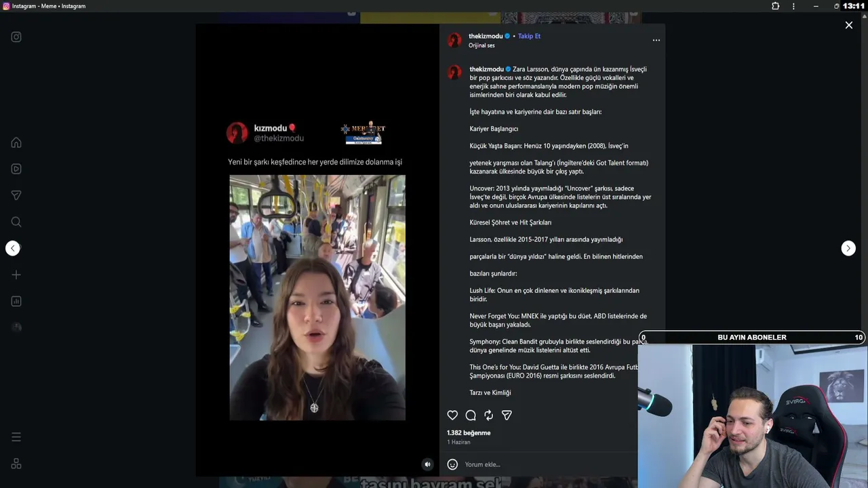Open thekizmodu avatar beside the caption
This screenshot has width=868, height=488.
click(454, 73)
